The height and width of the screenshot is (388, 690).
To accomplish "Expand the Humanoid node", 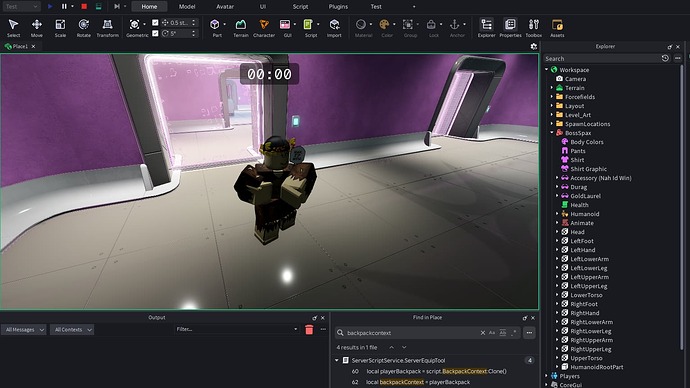I will coord(557,214).
